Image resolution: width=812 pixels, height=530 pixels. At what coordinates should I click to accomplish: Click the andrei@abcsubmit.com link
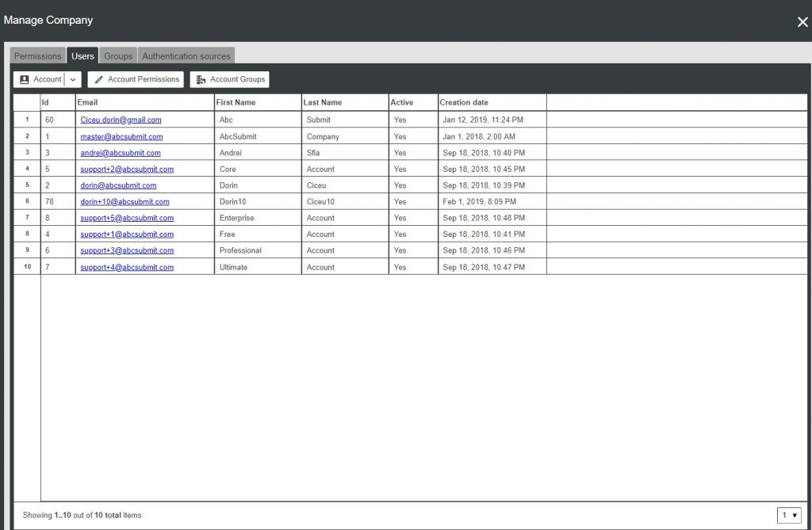(x=121, y=153)
